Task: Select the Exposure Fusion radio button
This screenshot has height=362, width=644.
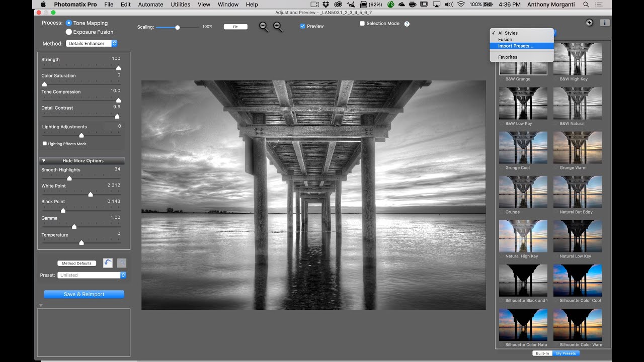Action: point(69,32)
